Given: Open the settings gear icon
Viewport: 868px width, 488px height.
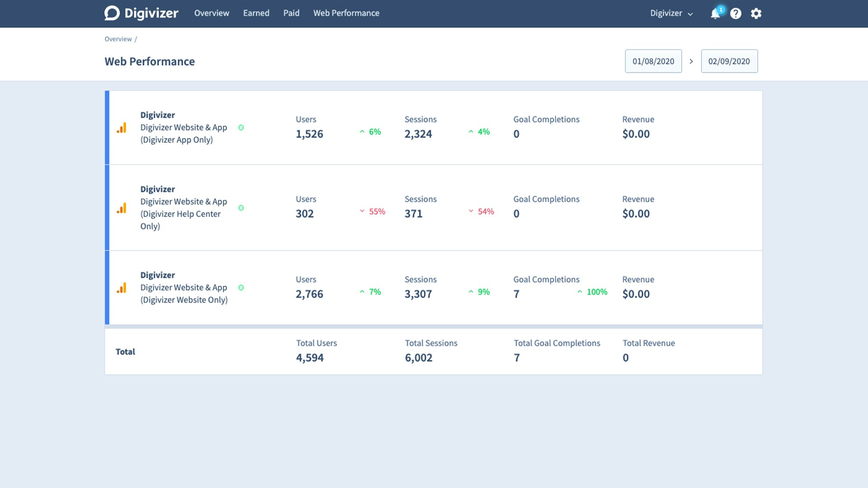Looking at the screenshot, I should pyautogui.click(x=756, y=14).
